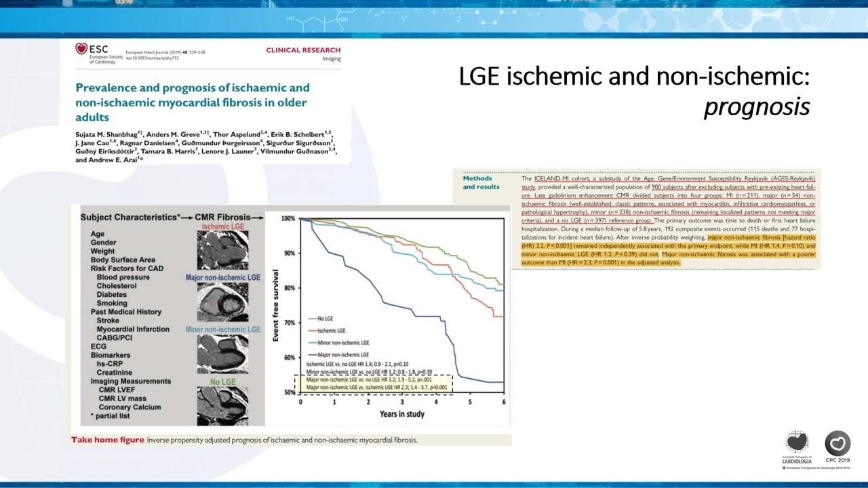
Task: Click the journal citation 'European Heart Journal (2019) 40, 529-538'
Action: (165, 52)
